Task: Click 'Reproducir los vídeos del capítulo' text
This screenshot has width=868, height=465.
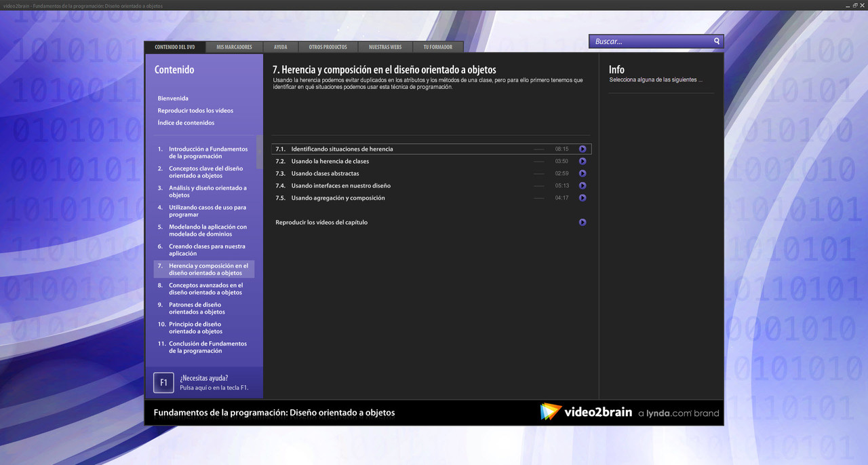Action: (x=321, y=222)
